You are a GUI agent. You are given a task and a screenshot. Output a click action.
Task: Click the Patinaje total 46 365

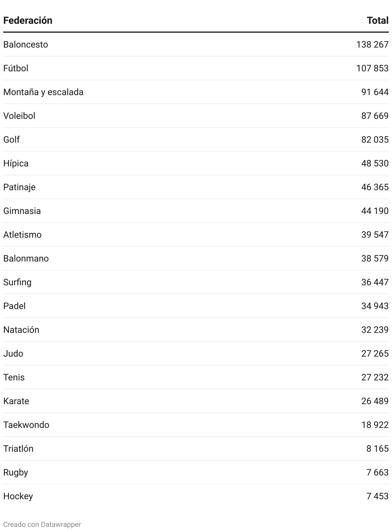[x=375, y=187]
